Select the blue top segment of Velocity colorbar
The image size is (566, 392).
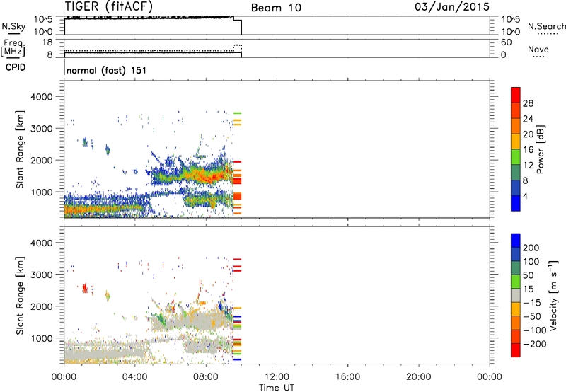(516, 241)
